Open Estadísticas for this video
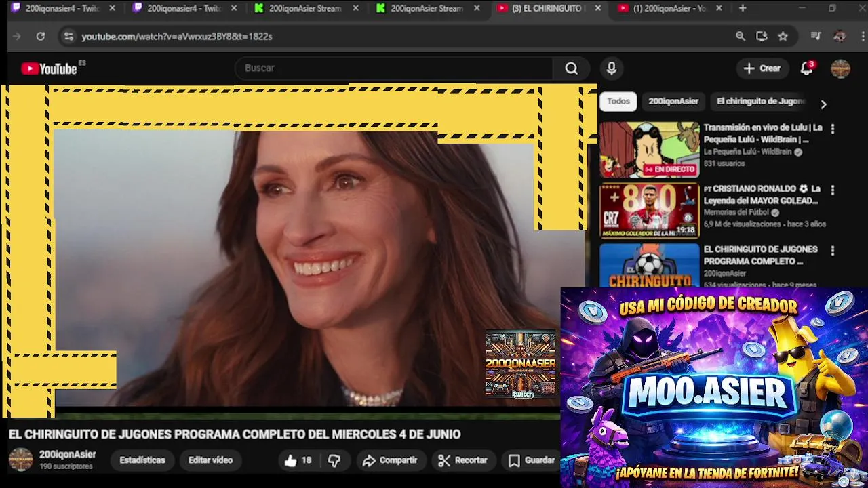This screenshot has width=868, height=488. pyautogui.click(x=142, y=460)
